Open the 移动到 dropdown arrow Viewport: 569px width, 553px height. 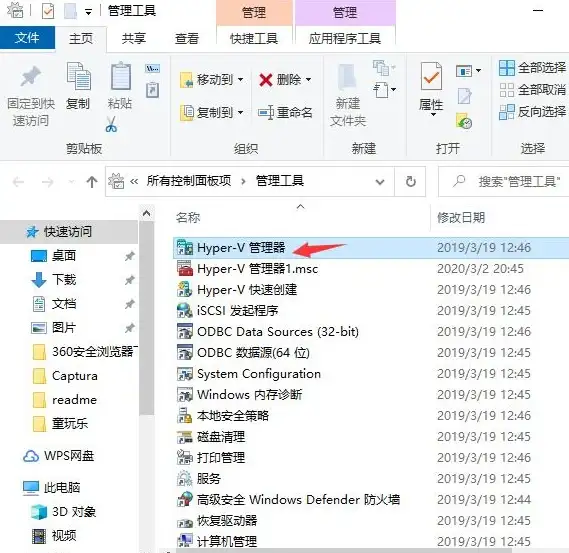[241, 79]
